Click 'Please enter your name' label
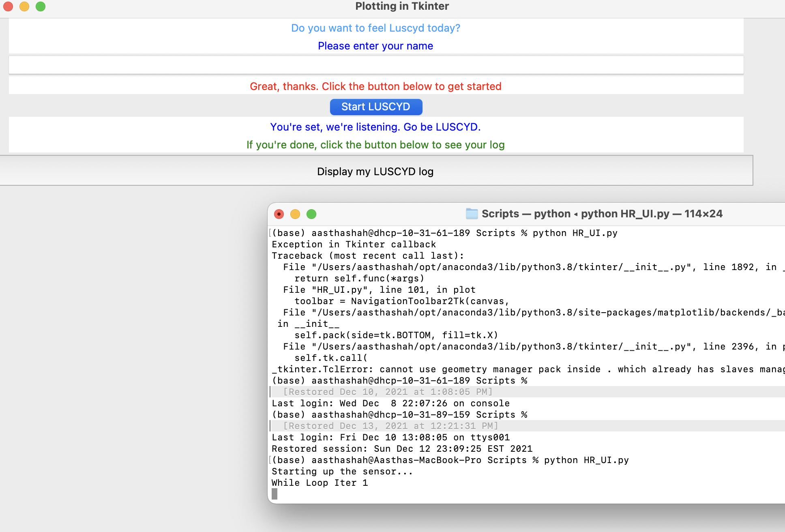785x532 pixels. (375, 46)
